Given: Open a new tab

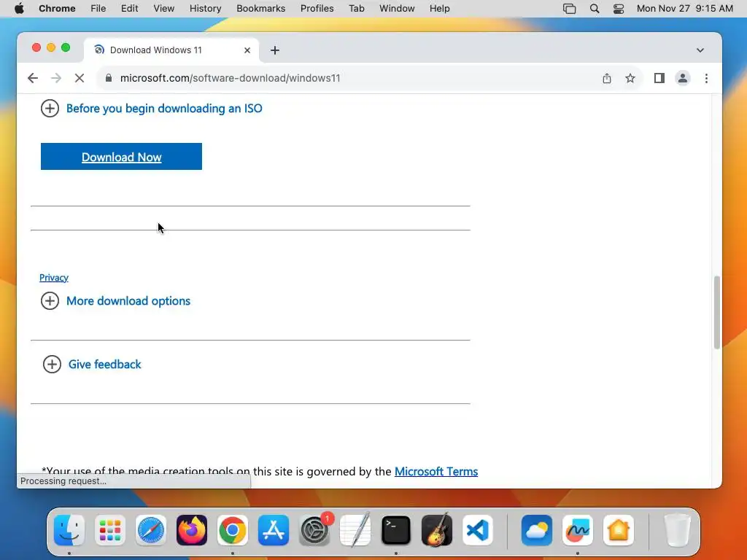Looking at the screenshot, I should pos(275,50).
